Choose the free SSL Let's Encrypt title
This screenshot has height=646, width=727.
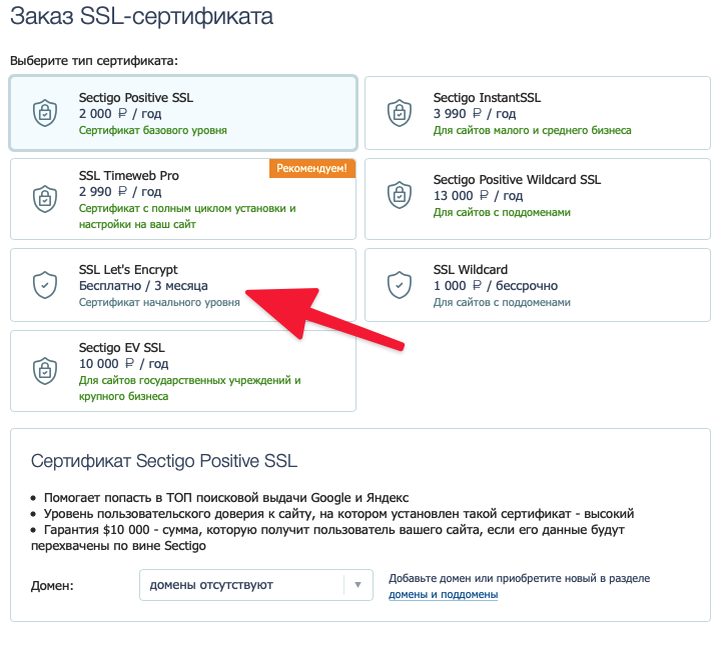128,270
